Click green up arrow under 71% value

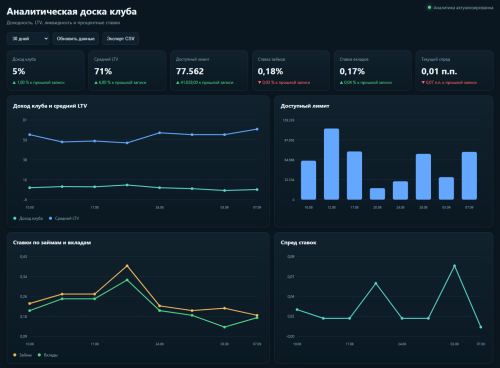coord(96,82)
